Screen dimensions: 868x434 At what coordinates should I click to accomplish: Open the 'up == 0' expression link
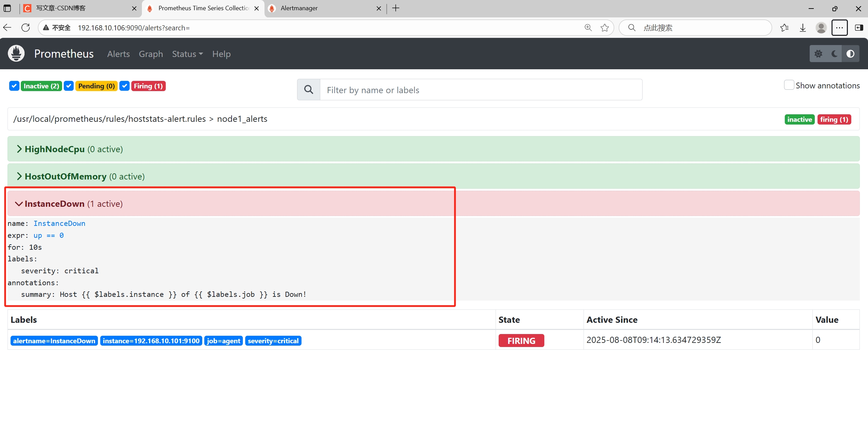48,235
